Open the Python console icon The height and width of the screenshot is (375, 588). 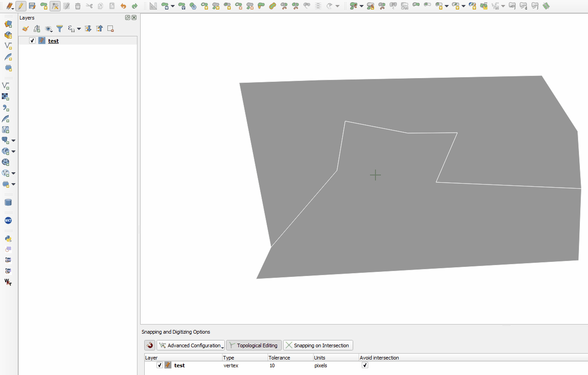[8, 239]
